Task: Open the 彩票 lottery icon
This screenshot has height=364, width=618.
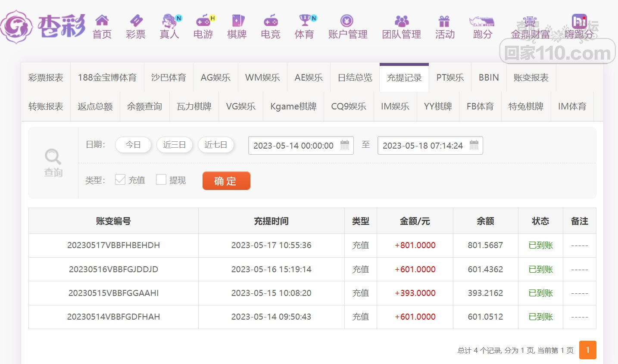Action: coord(136,21)
